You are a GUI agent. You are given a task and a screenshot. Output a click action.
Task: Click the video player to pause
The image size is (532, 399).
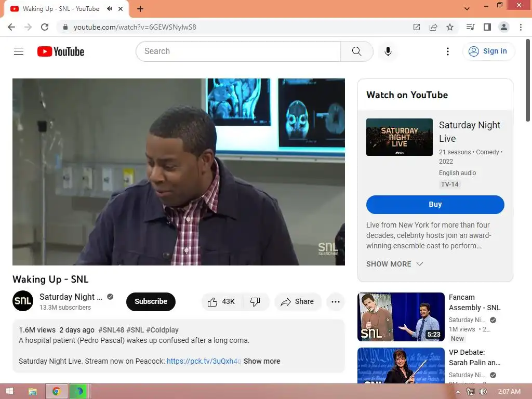[179, 171]
